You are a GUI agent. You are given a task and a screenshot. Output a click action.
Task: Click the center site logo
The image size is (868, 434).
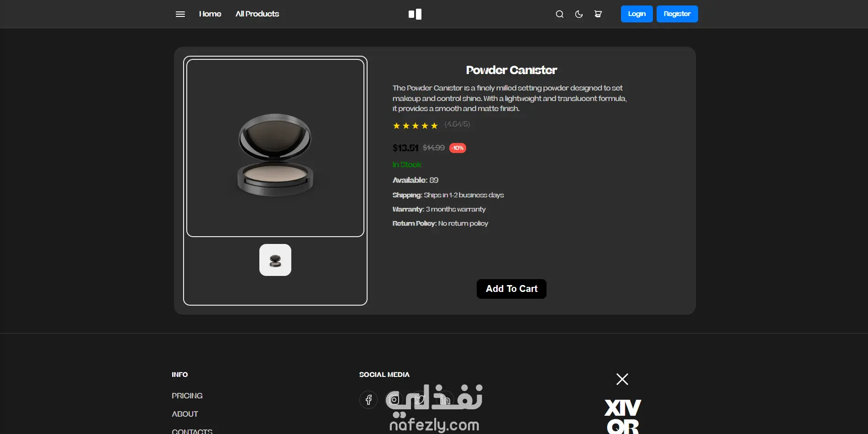click(415, 14)
